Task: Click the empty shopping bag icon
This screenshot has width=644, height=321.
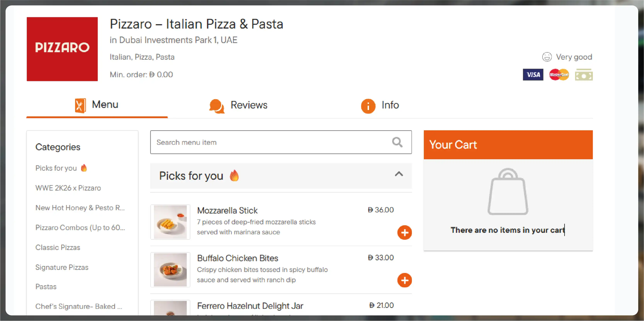Action: point(508,192)
